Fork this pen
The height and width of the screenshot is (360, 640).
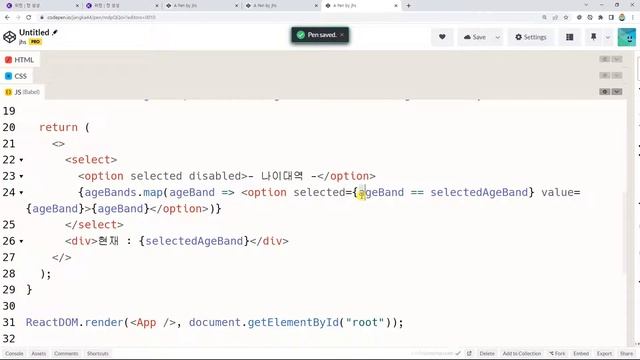tap(558, 353)
